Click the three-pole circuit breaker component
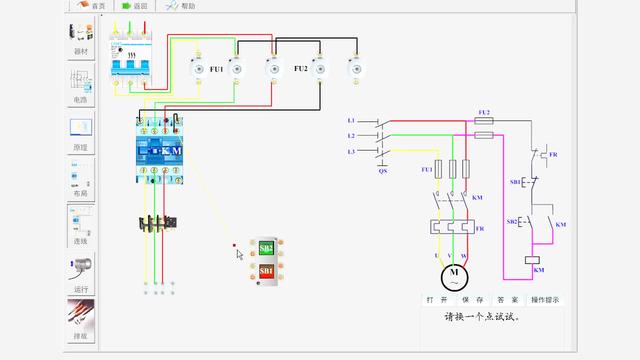640x360 pixels. pyautogui.click(x=131, y=58)
